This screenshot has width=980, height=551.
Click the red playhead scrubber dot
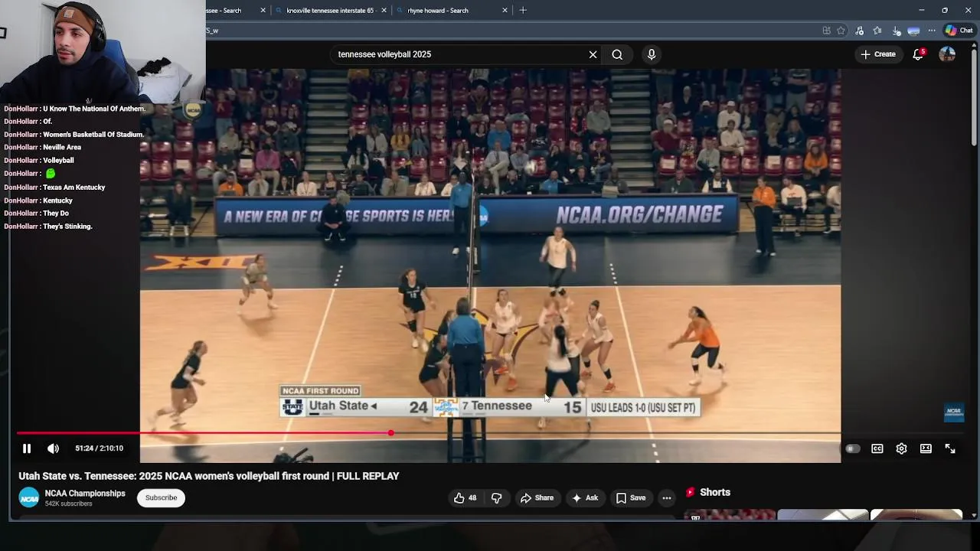pyautogui.click(x=391, y=433)
